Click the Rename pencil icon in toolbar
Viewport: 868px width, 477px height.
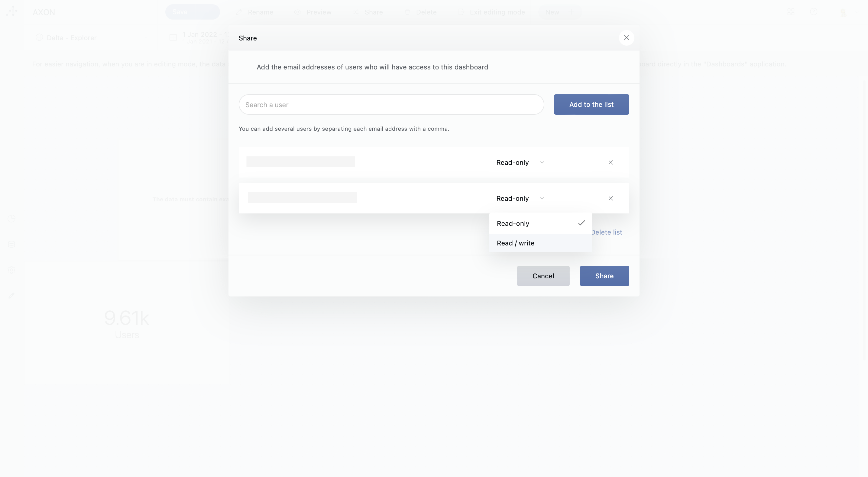pos(239,12)
